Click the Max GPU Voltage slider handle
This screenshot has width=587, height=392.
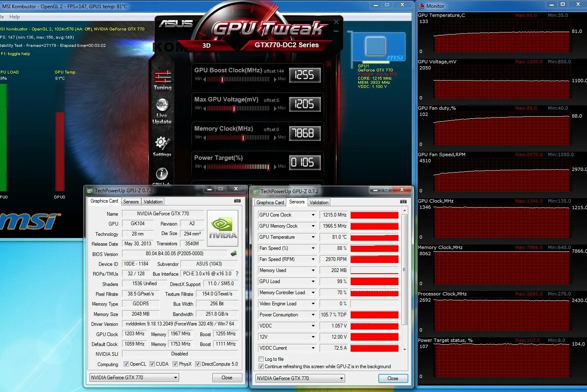(x=234, y=108)
